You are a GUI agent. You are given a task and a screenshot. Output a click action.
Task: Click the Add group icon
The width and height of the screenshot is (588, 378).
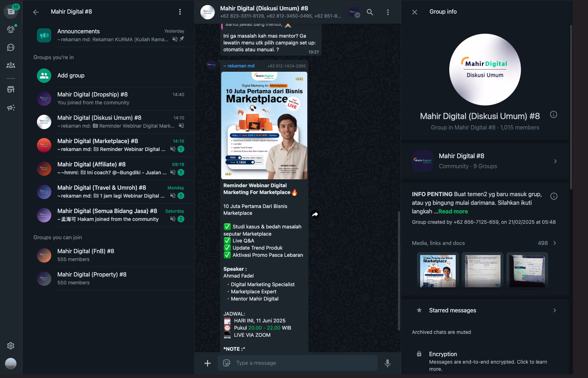(x=44, y=76)
